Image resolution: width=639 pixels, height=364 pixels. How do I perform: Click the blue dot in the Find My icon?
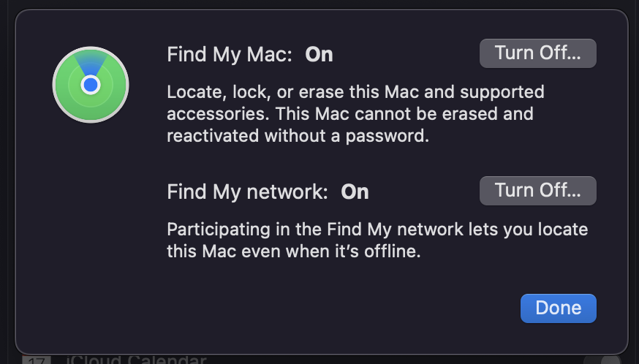(x=91, y=86)
